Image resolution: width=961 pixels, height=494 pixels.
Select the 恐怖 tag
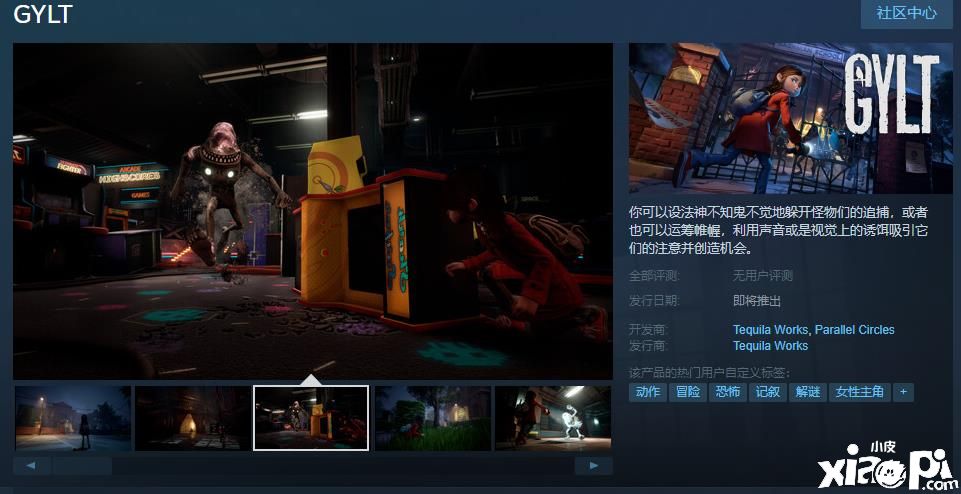pyautogui.click(x=727, y=392)
